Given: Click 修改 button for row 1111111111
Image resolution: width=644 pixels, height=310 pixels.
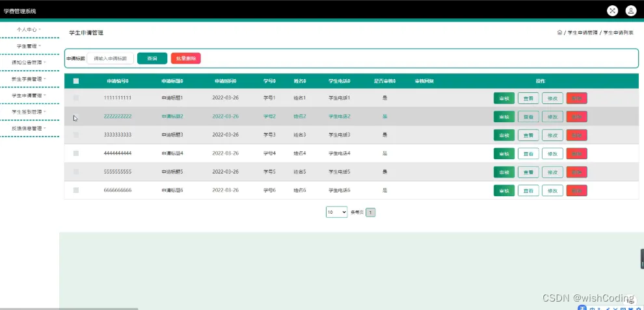Looking at the screenshot, I should [x=552, y=98].
